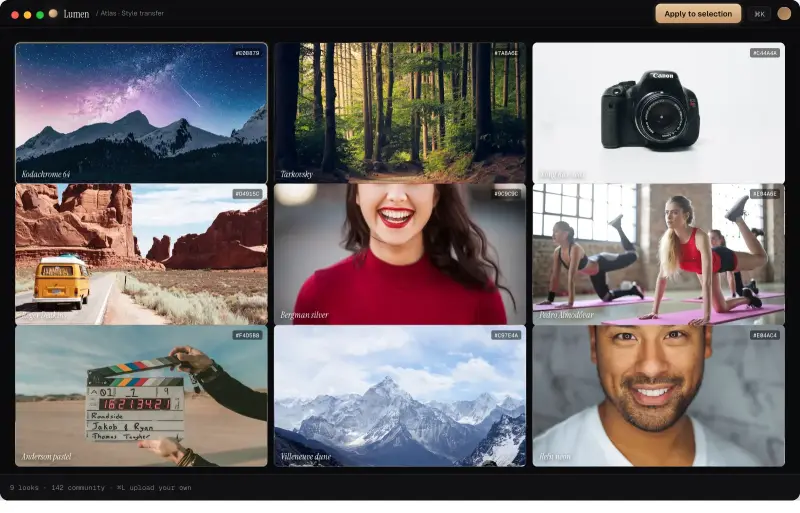Image resolution: width=800 pixels, height=513 pixels.
Task: Click the color tag on the smiling man card
Action: coord(764,335)
